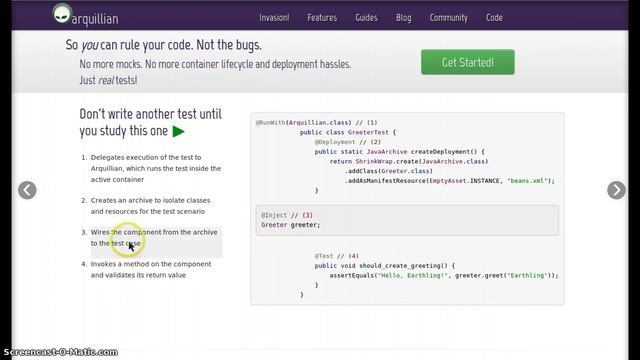Click the Get Started! button
This screenshot has height=360, width=640.
468,62
